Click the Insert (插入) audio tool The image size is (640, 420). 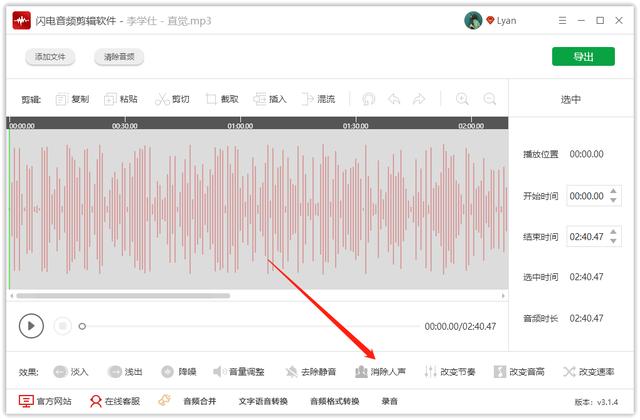pyautogui.click(x=269, y=99)
